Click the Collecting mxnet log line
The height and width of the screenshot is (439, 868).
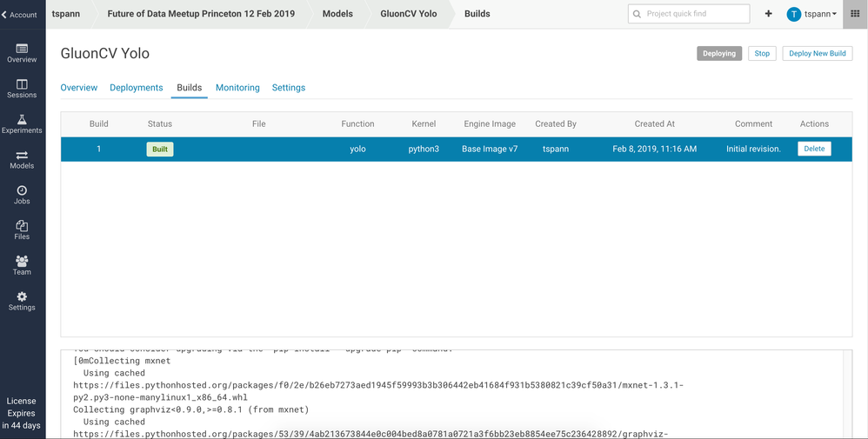pos(122,361)
